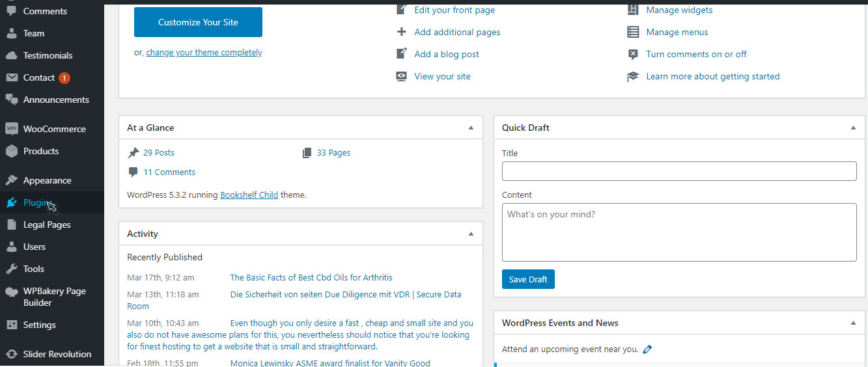The image size is (868, 367).
Task: Click the Appearance paintbrush icon
Action: coord(12,180)
